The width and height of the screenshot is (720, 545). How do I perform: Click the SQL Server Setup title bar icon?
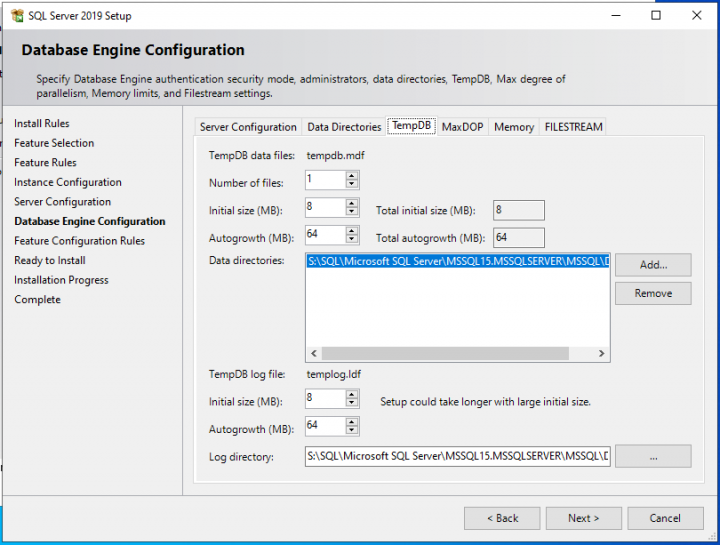pyautogui.click(x=17, y=16)
